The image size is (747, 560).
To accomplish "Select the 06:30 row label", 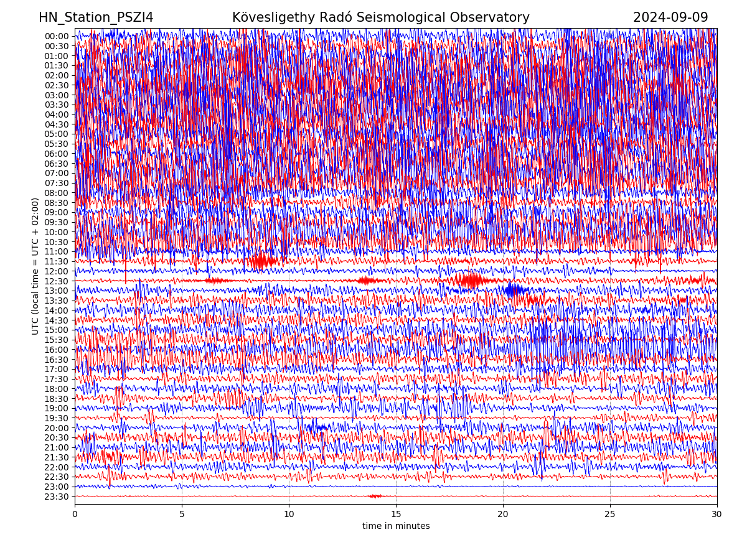I will tap(57, 164).
